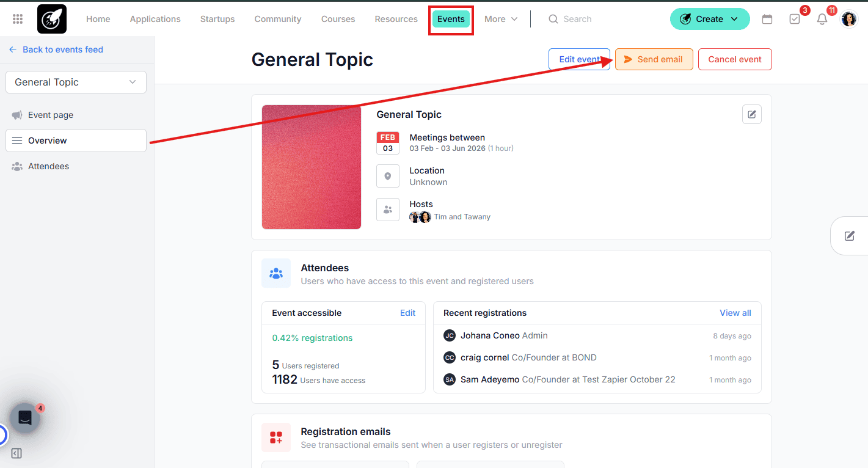Open Event page in the sidebar
This screenshot has height=468, width=868.
[x=50, y=115]
